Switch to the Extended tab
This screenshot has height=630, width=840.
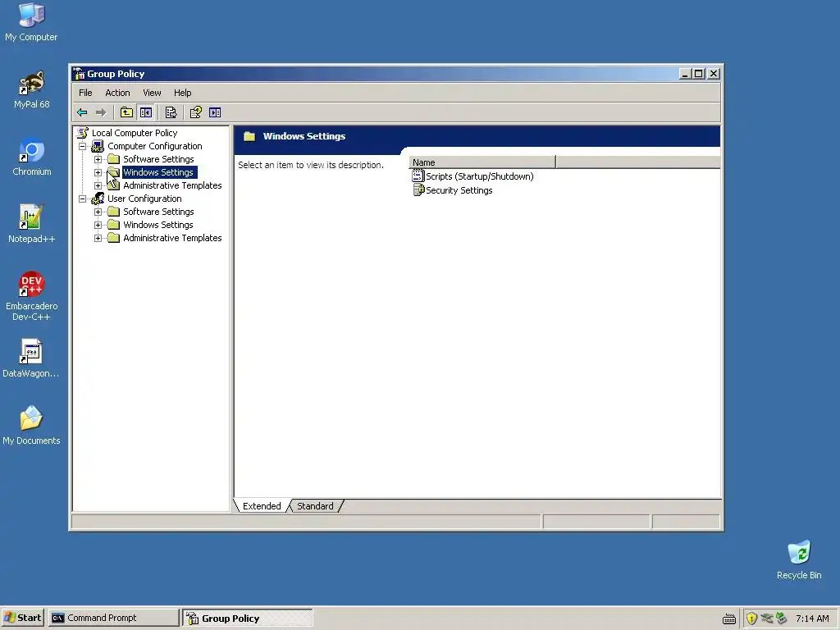262,506
